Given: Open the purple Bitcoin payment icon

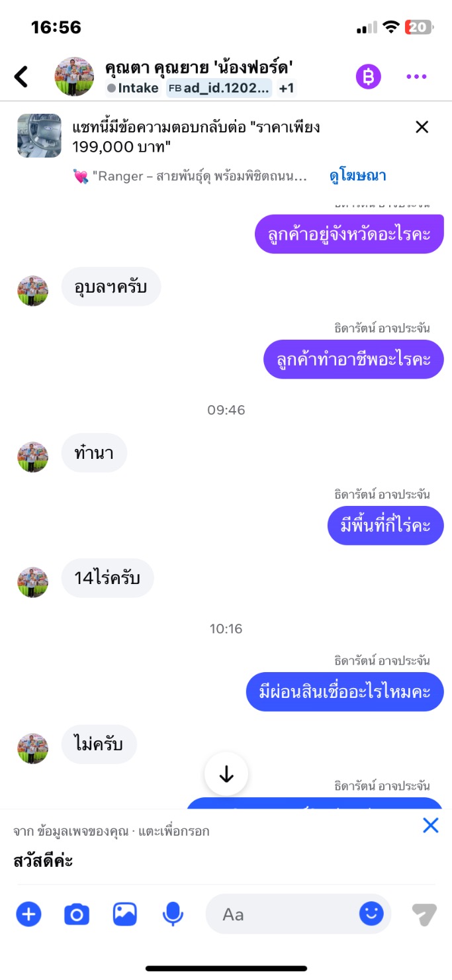Looking at the screenshot, I should pos(369,77).
